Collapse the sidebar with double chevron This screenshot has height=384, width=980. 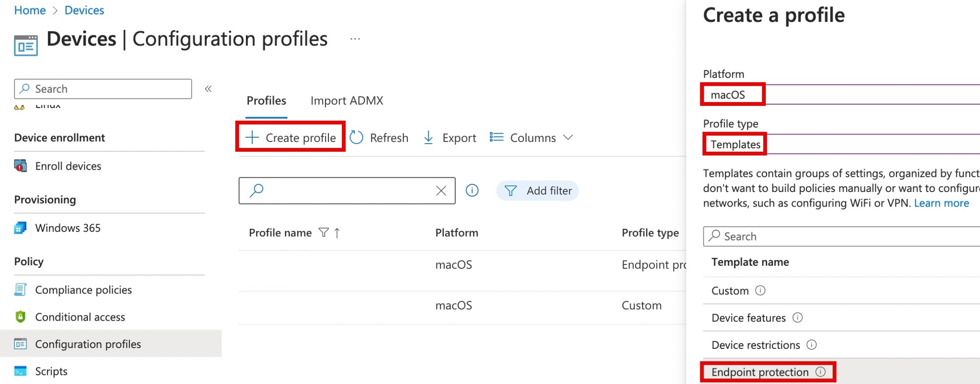[x=208, y=89]
